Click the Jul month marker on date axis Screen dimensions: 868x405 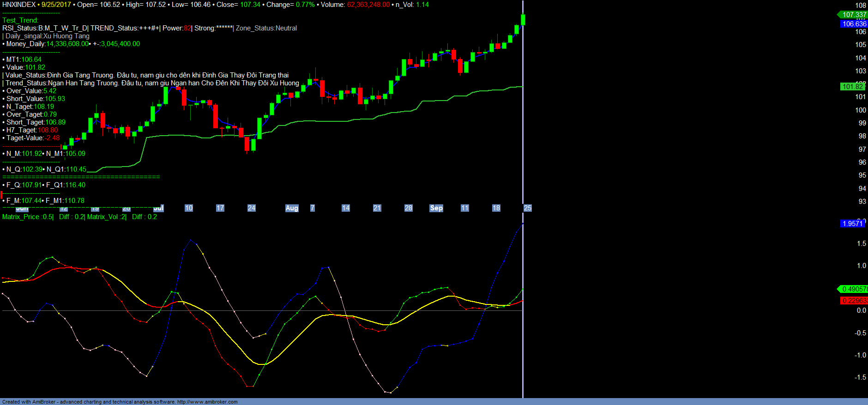[x=158, y=208]
